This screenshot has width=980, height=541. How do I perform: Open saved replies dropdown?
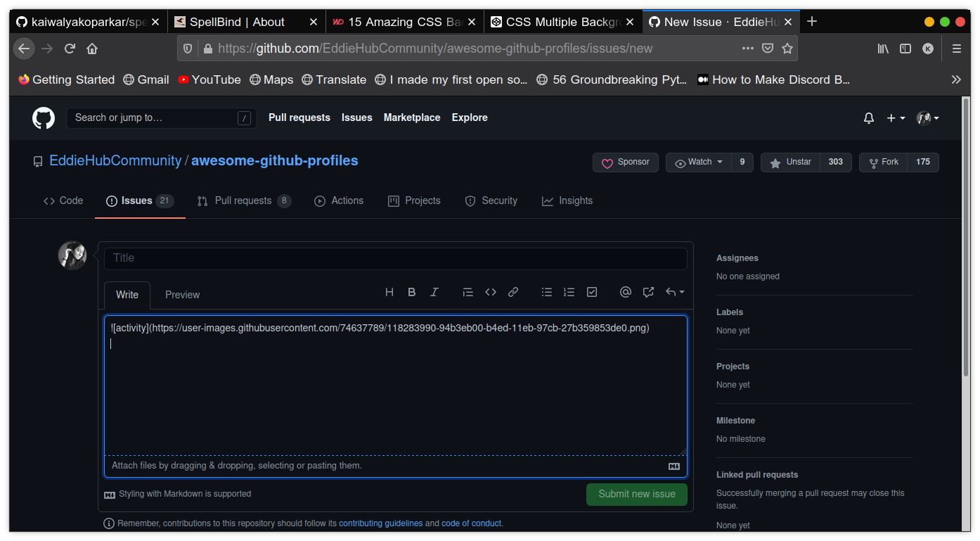coord(674,292)
